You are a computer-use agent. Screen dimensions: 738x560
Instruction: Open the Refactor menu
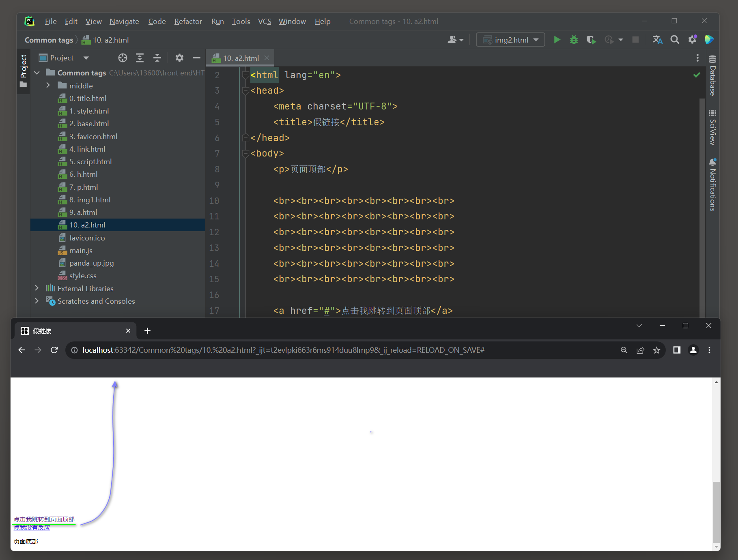click(188, 21)
